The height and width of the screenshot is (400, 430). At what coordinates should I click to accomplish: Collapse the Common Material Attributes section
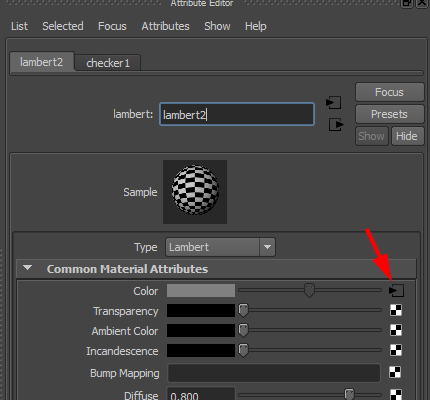coord(27,268)
